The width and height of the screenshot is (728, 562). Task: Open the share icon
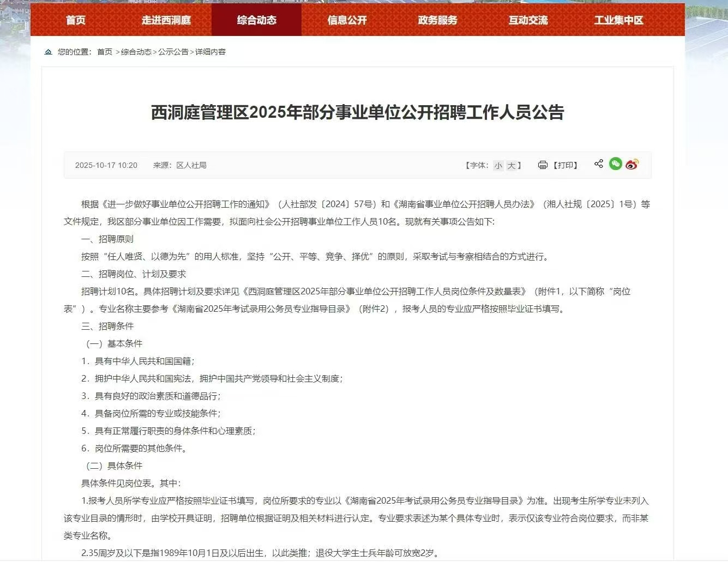click(x=598, y=164)
